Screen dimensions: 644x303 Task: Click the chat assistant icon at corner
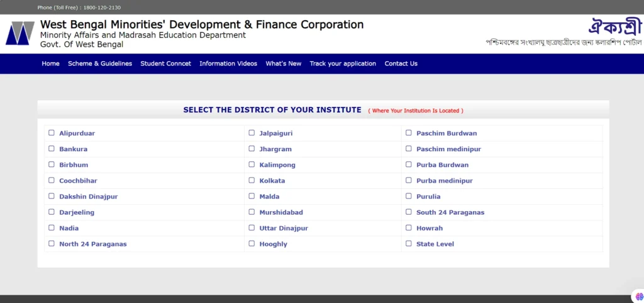click(639, 296)
